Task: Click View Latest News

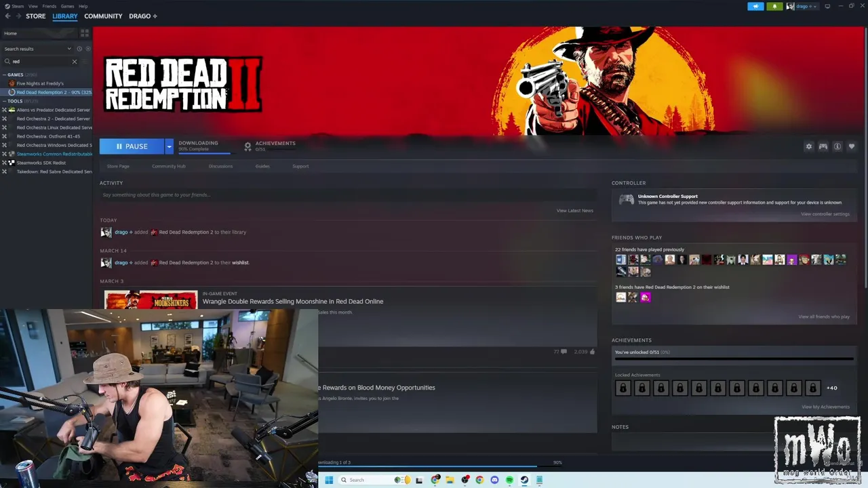Action: [575, 211]
